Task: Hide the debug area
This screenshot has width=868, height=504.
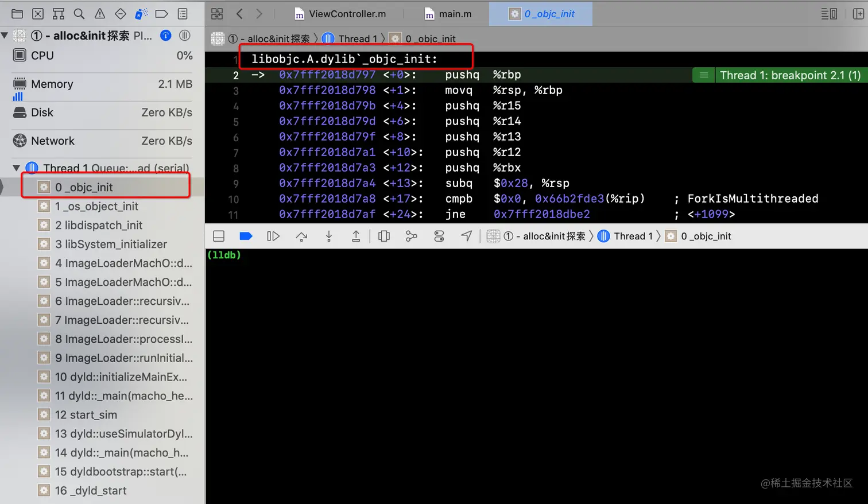Action: pyautogui.click(x=219, y=236)
